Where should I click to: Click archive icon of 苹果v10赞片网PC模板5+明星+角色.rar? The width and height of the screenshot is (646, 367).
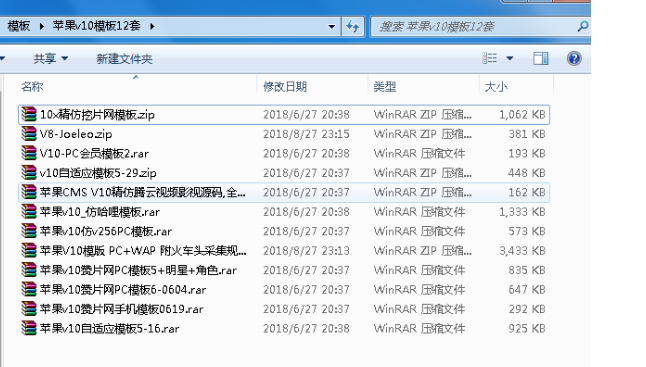(29, 270)
